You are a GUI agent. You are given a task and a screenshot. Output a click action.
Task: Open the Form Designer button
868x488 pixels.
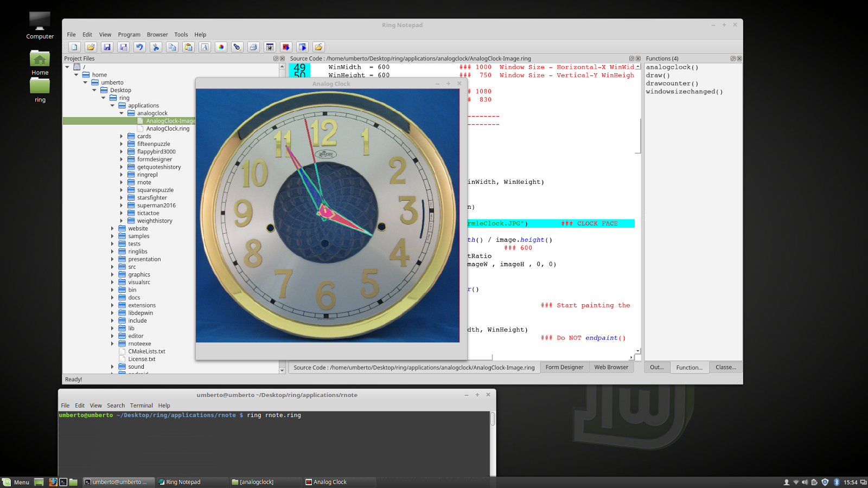(564, 367)
